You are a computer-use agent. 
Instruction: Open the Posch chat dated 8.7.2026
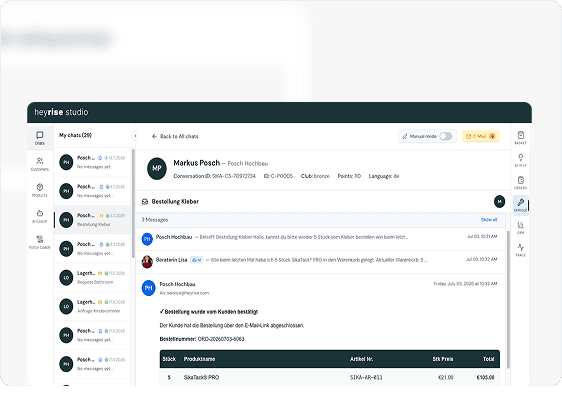click(92, 191)
